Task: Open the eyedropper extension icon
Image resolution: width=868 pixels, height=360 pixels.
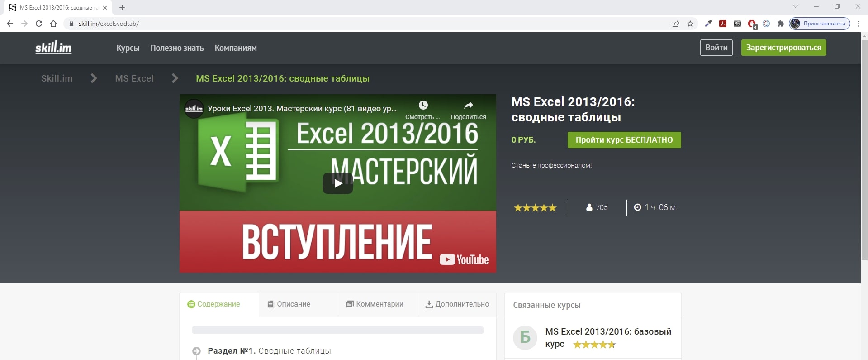Action: [x=708, y=24]
